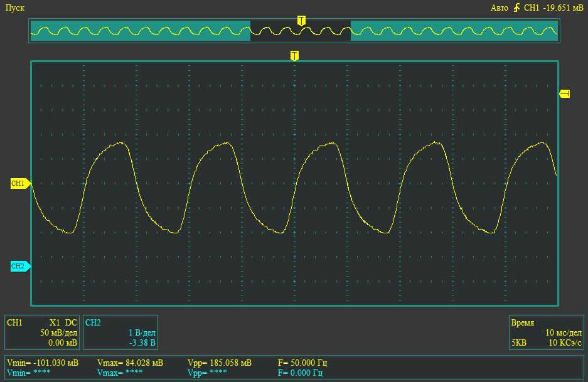588x382 pixels.
Task: Click the CH2 F= 0.000 Гц measurement
Action: pos(300,373)
